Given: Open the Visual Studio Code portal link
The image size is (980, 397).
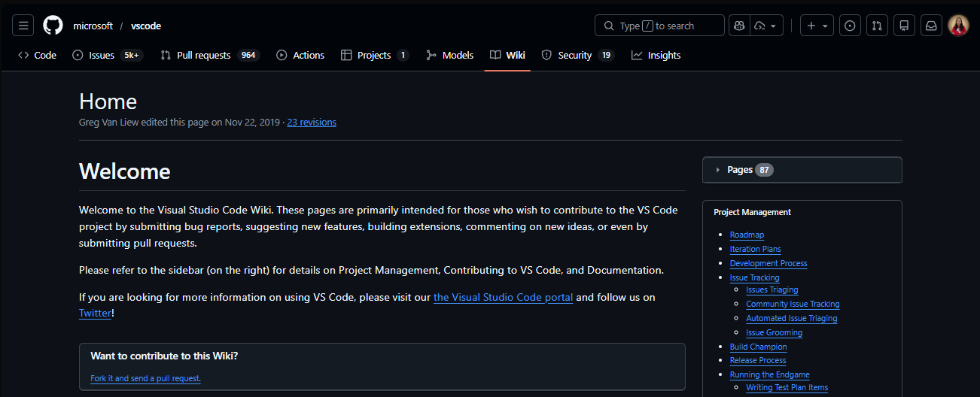Looking at the screenshot, I should point(503,297).
